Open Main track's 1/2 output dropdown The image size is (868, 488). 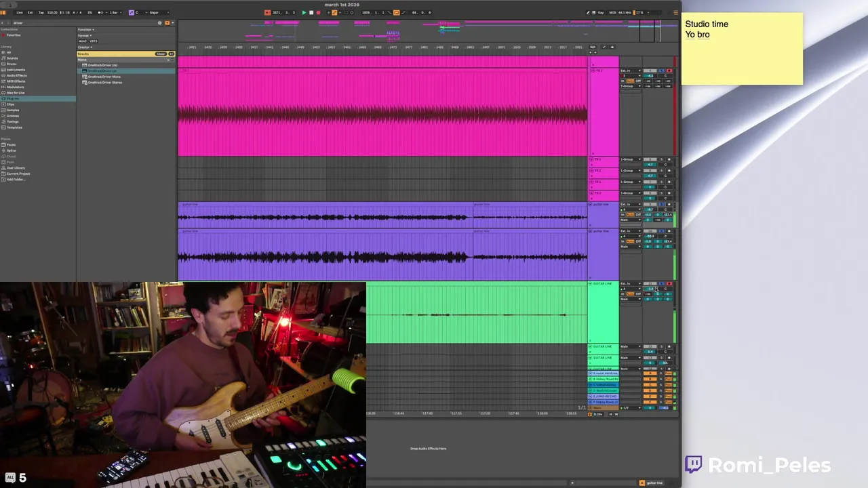tap(631, 407)
